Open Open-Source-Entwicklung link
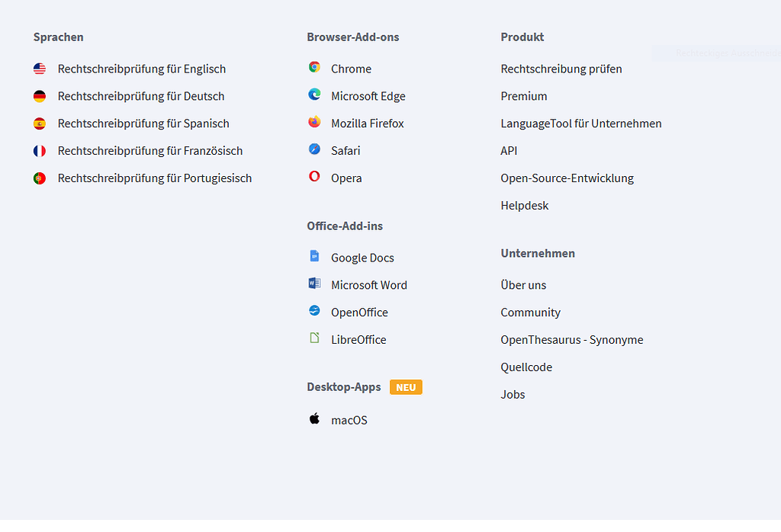Viewport: 781px width, 532px height. (x=567, y=178)
